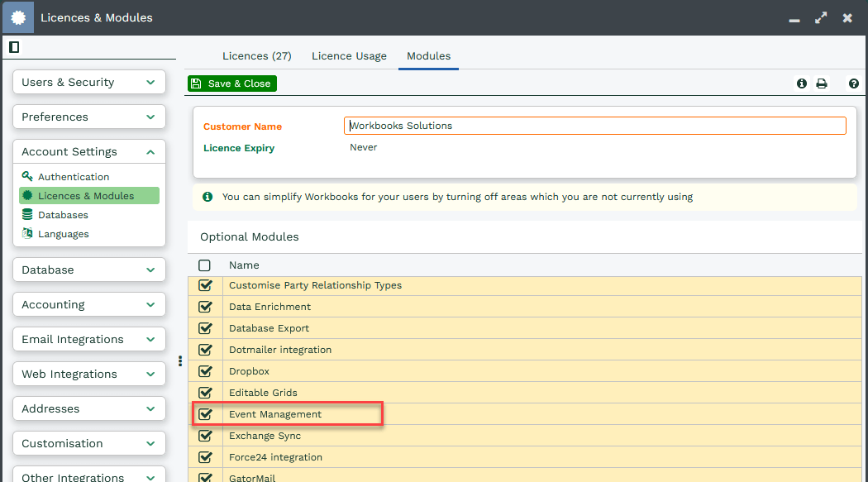This screenshot has height=482, width=868.
Task: Uncheck the Dotmailer integration module
Action: point(205,350)
